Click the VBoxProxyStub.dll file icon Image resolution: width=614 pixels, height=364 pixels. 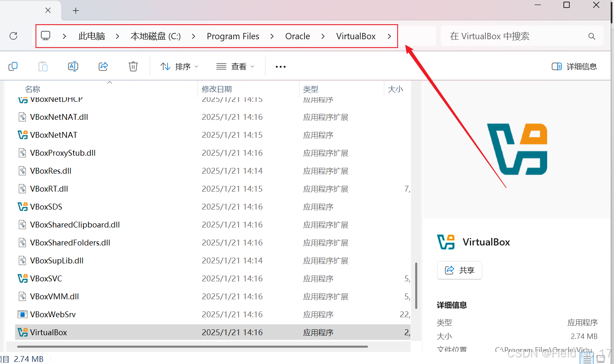tap(23, 153)
